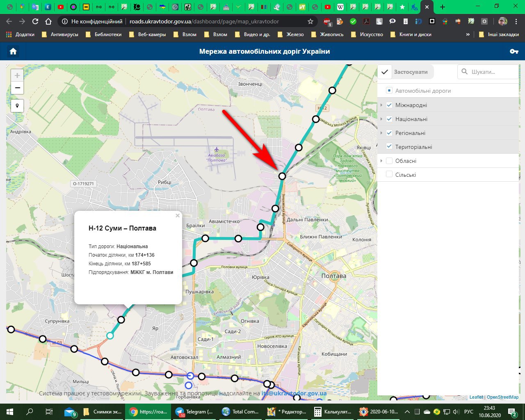Screen dimensions: 525x420
Task: Switch to the Total Commander taskbar window
Action: coord(240,411)
